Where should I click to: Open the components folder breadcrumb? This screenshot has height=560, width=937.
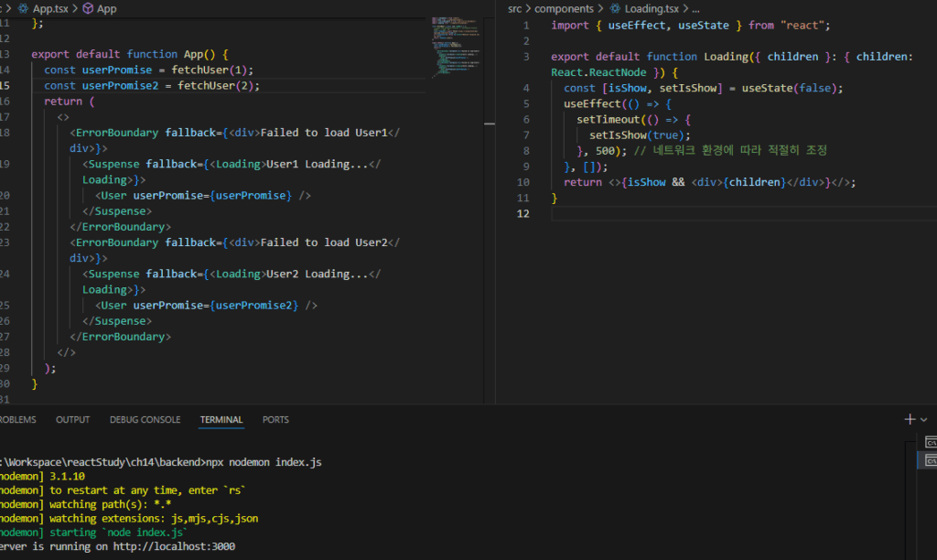click(x=564, y=8)
